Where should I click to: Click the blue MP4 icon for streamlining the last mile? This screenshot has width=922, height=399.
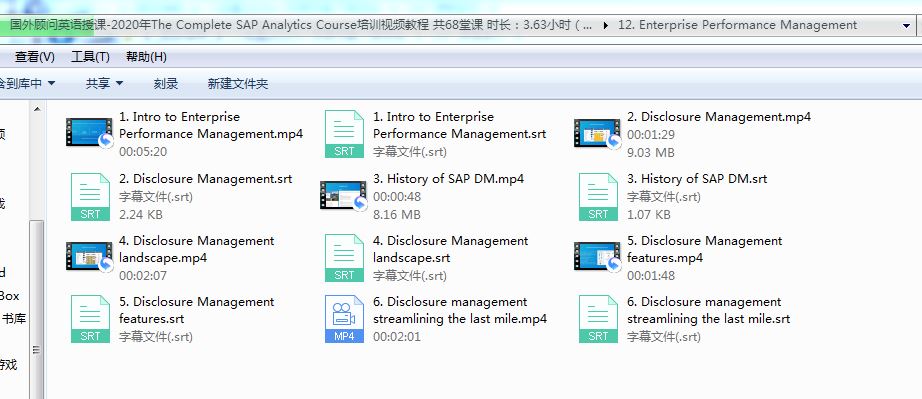[x=344, y=319]
